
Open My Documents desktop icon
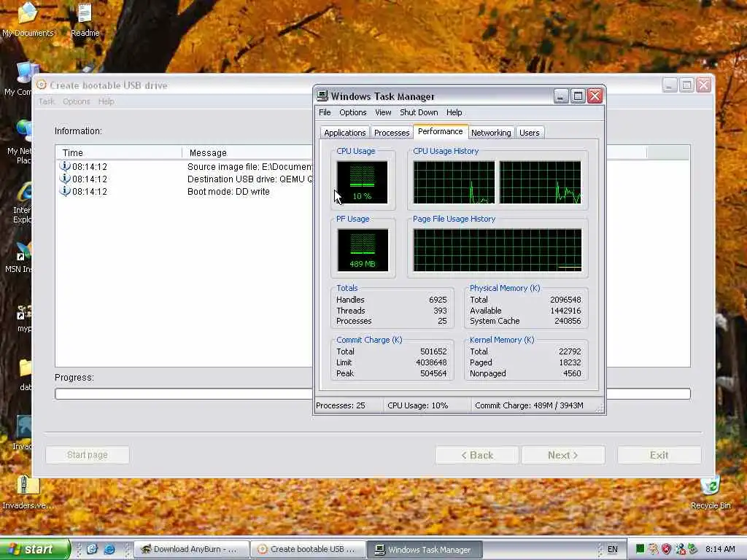(x=28, y=20)
